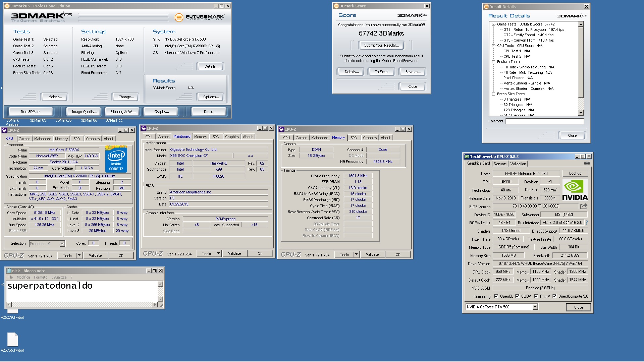Click Options button in Results section
This screenshot has width=644, height=362.
(211, 97)
